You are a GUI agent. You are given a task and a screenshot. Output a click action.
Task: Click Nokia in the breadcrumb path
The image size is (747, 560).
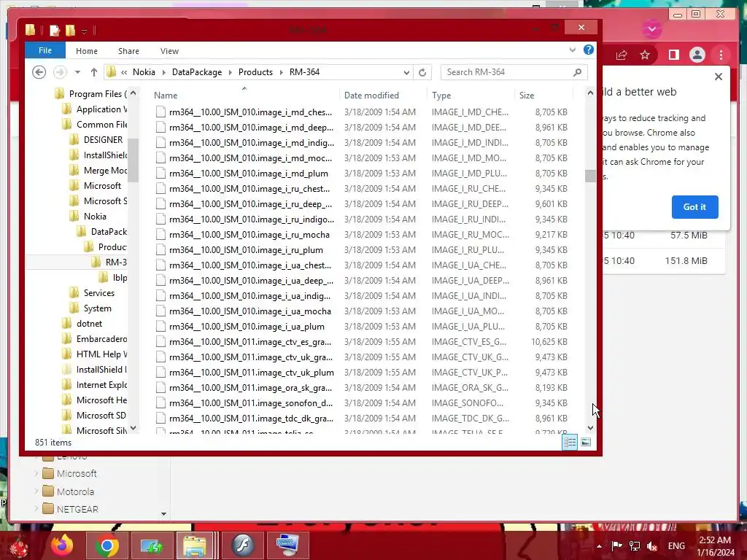144,72
